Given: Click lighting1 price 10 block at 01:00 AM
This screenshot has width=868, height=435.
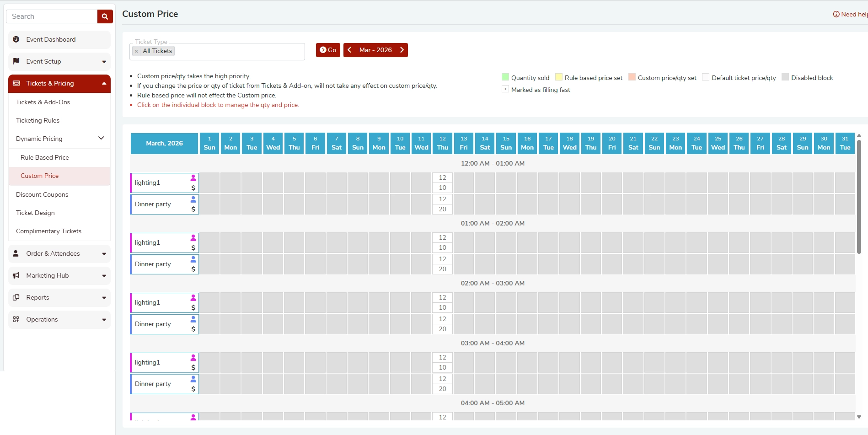Looking at the screenshot, I should click(x=443, y=247).
